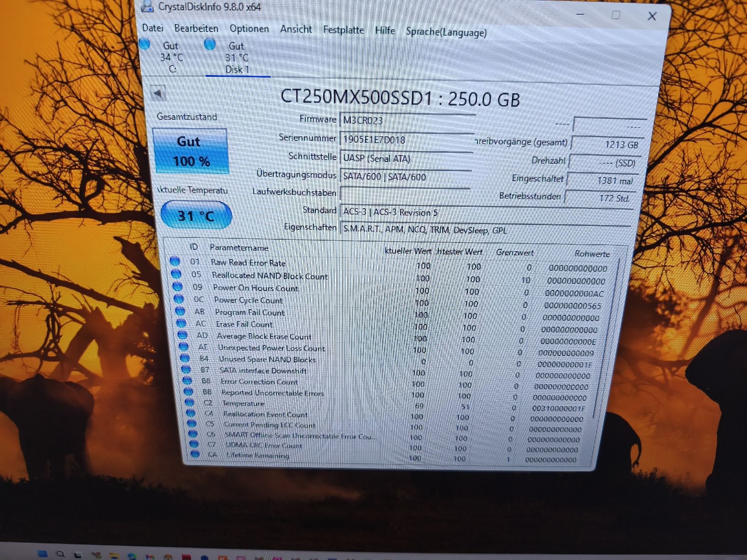Click the Eigenschaften field listing S.M.A.R.T.
This screenshot has height=560, width=747.
[x=486, y=230]
